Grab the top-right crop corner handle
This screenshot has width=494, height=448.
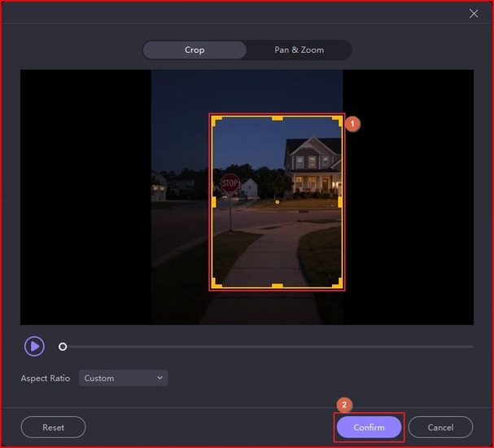pos(338,121)
